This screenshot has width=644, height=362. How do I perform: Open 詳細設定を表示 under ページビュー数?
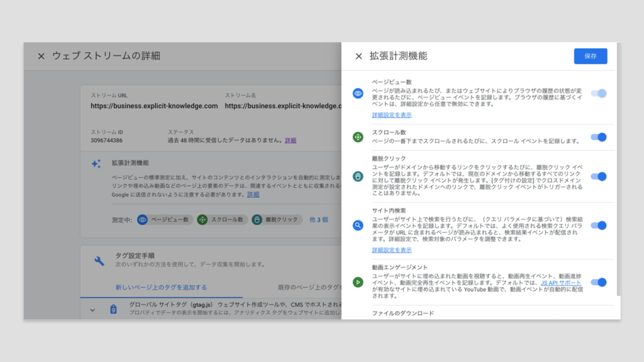392,115
